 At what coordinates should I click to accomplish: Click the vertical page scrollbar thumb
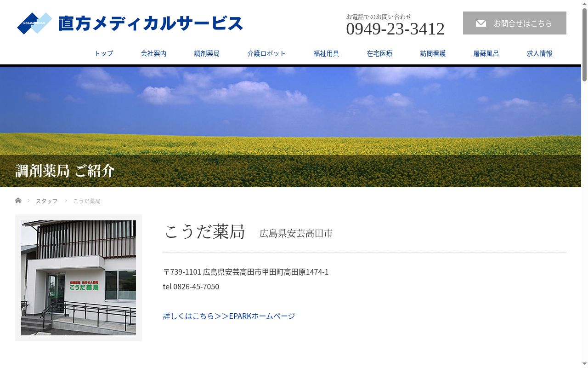(584, 45)
